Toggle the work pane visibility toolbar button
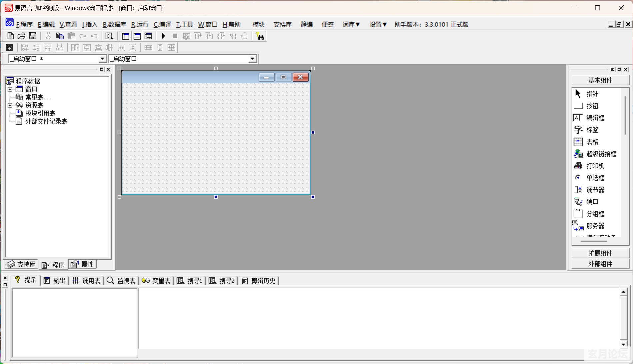 pyautogui.click(x=125, y=36)
